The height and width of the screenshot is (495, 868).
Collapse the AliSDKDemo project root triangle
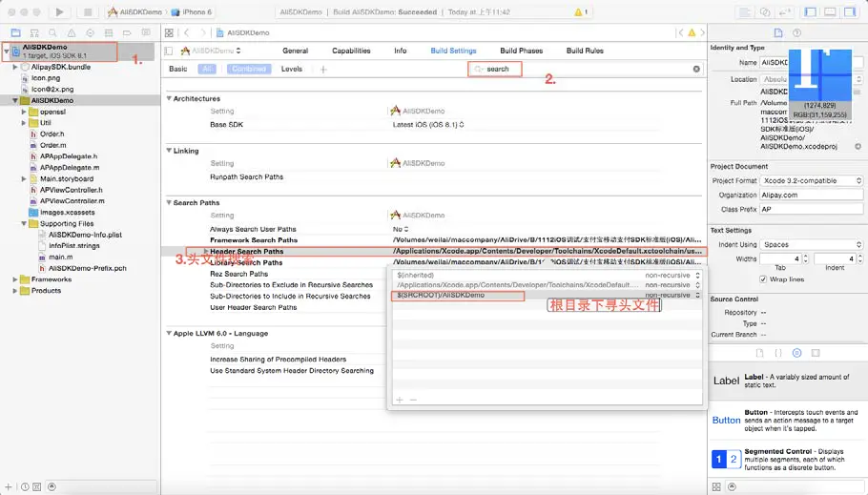(x=7, y=52)
